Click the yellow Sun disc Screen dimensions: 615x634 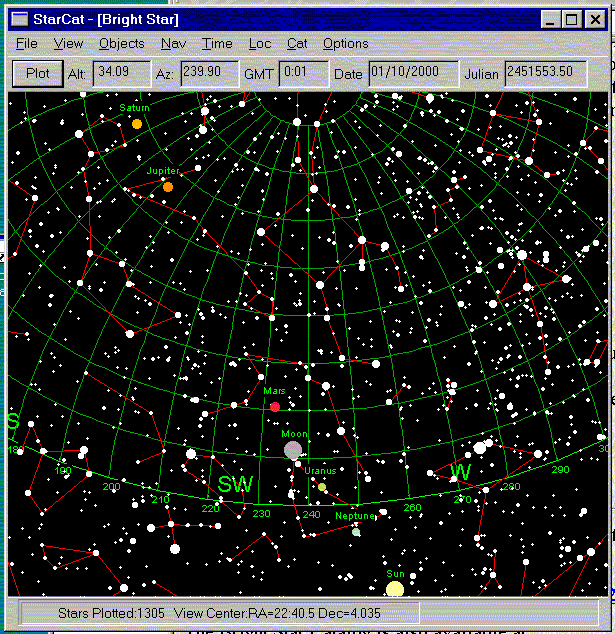(395, 589)
